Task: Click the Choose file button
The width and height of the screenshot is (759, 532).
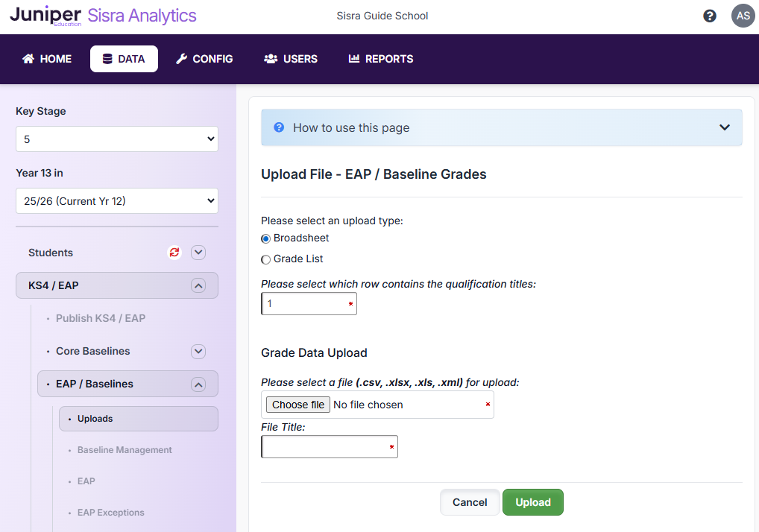Action: (x=298, y=405)
